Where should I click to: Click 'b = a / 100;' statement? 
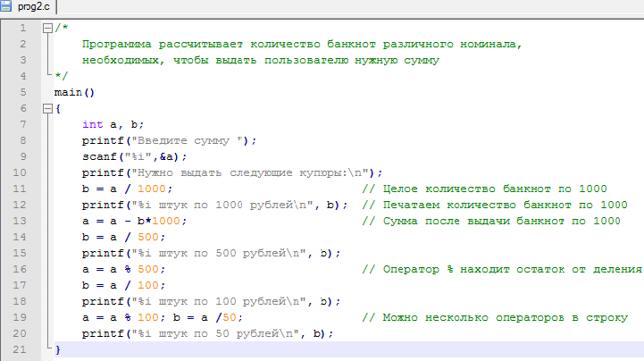point(123,285)
